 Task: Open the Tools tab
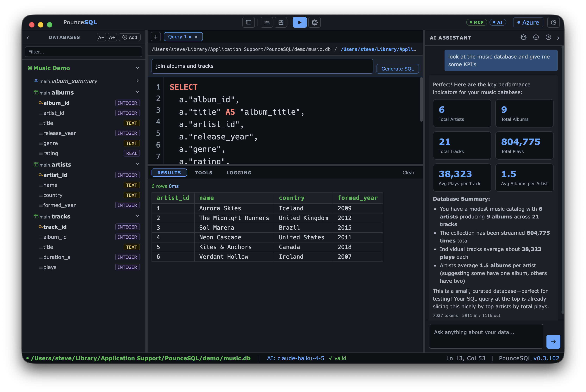click(204, 173)
